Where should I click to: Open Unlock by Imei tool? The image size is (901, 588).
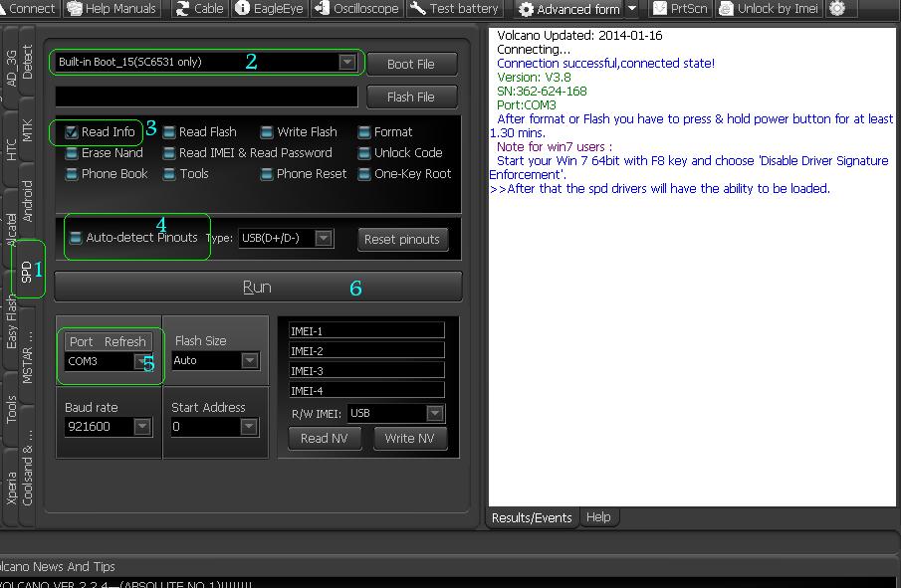point(770,9)
